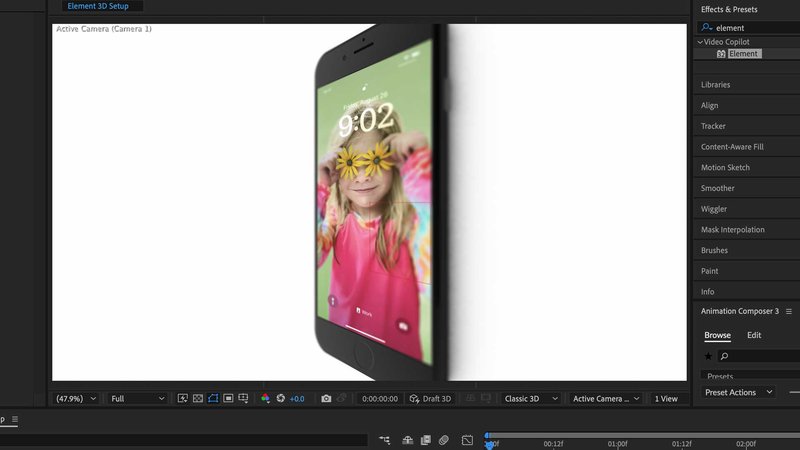
Task: Toggle mask and shape path visibility
Action: 213,398
